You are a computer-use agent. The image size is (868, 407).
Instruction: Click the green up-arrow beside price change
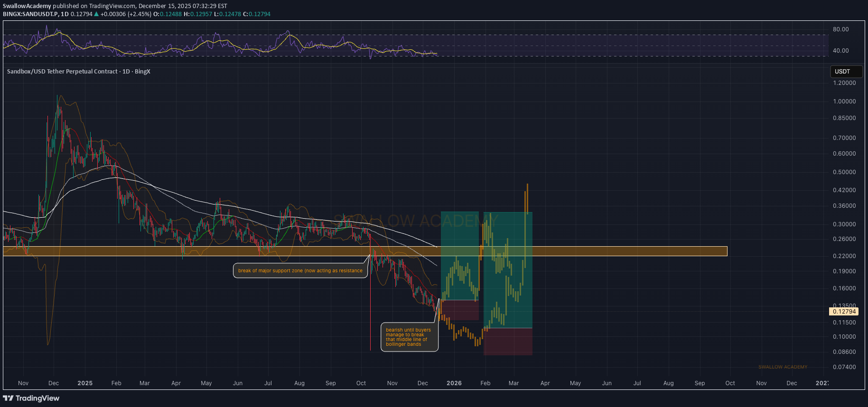click(96, 14)
